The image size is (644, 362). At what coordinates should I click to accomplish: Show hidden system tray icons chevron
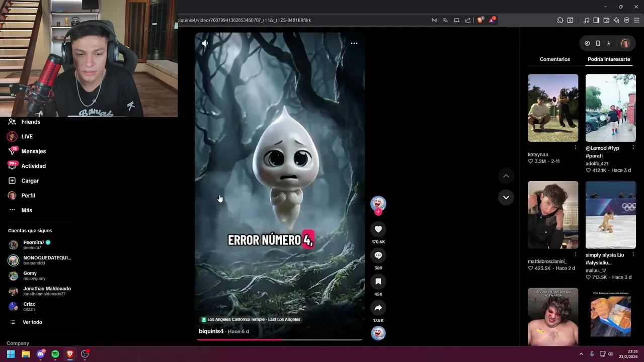point(581,354)
